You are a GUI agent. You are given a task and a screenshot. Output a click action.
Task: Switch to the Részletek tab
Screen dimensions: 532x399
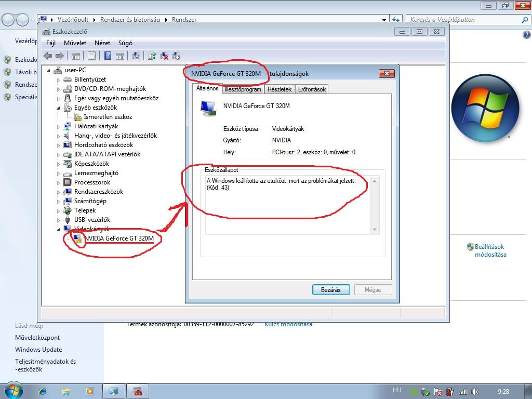[280, 89]
